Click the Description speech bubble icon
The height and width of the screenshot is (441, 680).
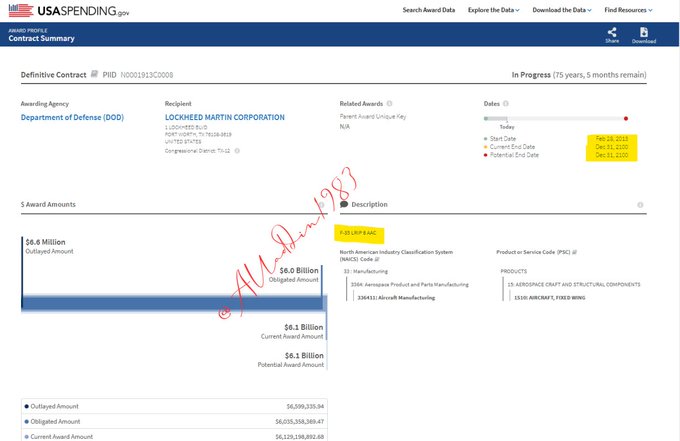pos(344,204)
